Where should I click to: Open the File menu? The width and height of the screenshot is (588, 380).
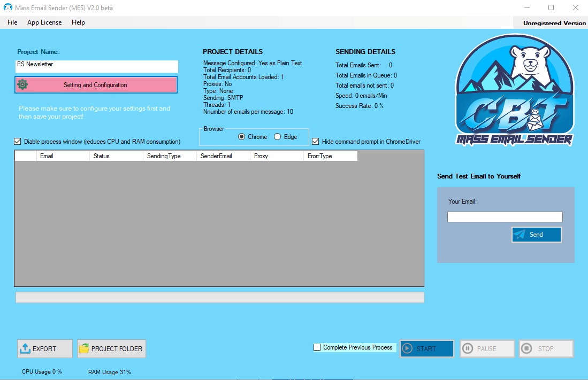(x=12, y=22)
